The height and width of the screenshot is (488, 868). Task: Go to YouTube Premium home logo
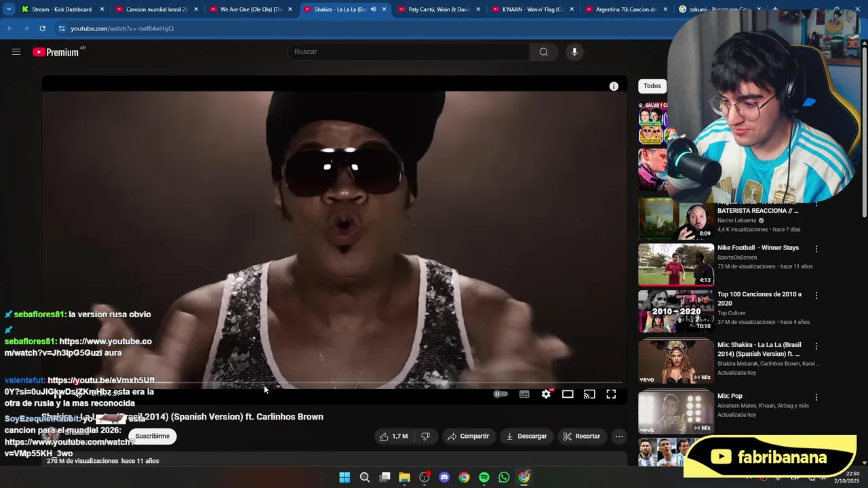(x=56, y=52)
